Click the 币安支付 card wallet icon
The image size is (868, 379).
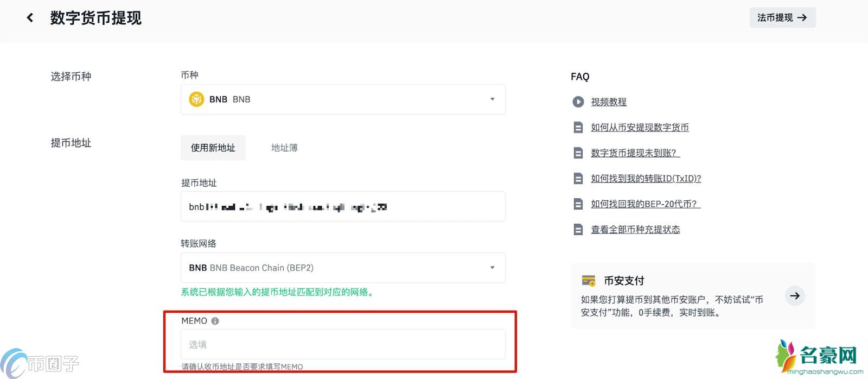(589, 281)
